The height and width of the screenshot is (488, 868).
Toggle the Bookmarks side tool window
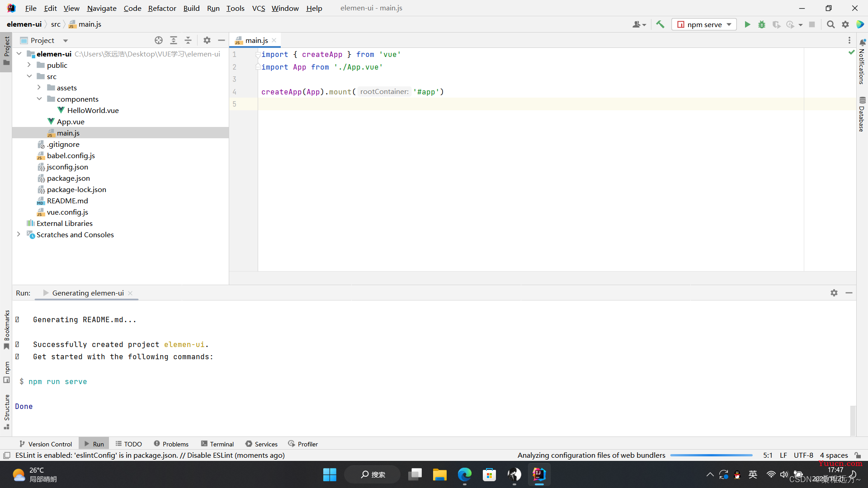click(x=6, y=330)
